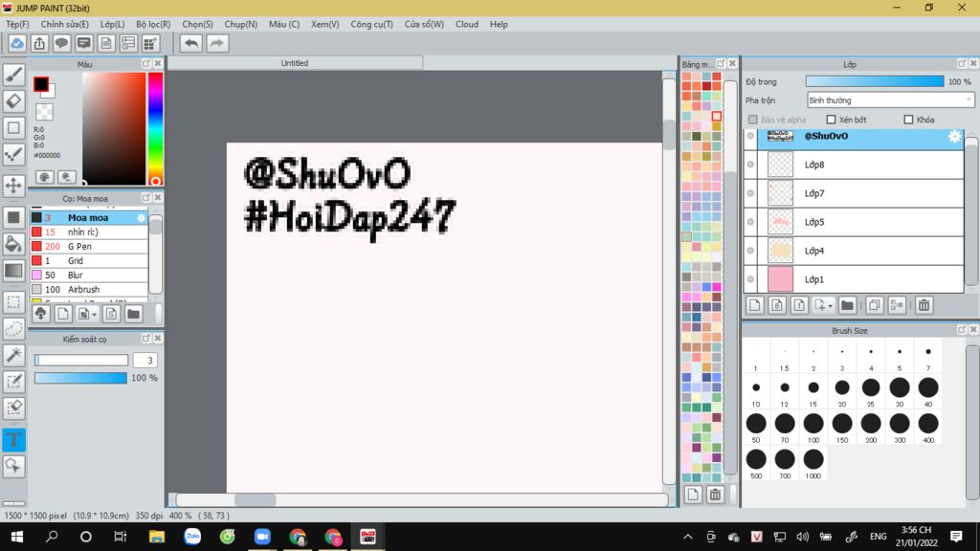The image size is (980, 551).
Task: Select the Lớp1 pink layer thumbnail
Action: click(780, 279)
